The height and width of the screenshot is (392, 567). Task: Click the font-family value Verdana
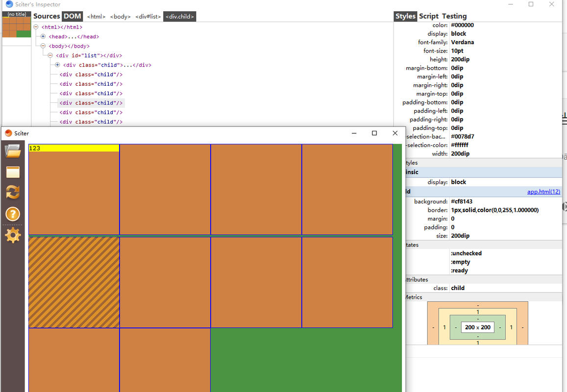click(463, 42)
